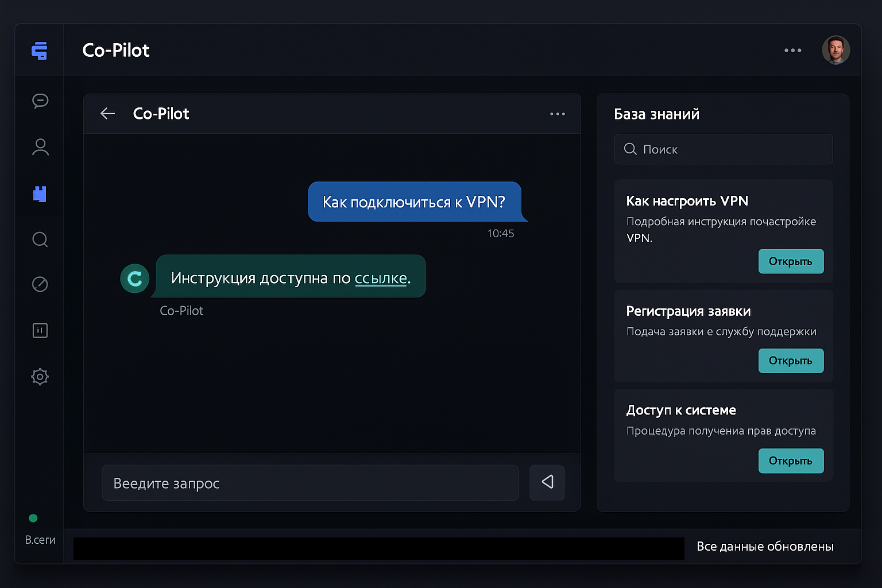The height and width of the screenshot is (588, 882).
Task: Open the compass gauge sidebar icon
Action: coord(40,284)
